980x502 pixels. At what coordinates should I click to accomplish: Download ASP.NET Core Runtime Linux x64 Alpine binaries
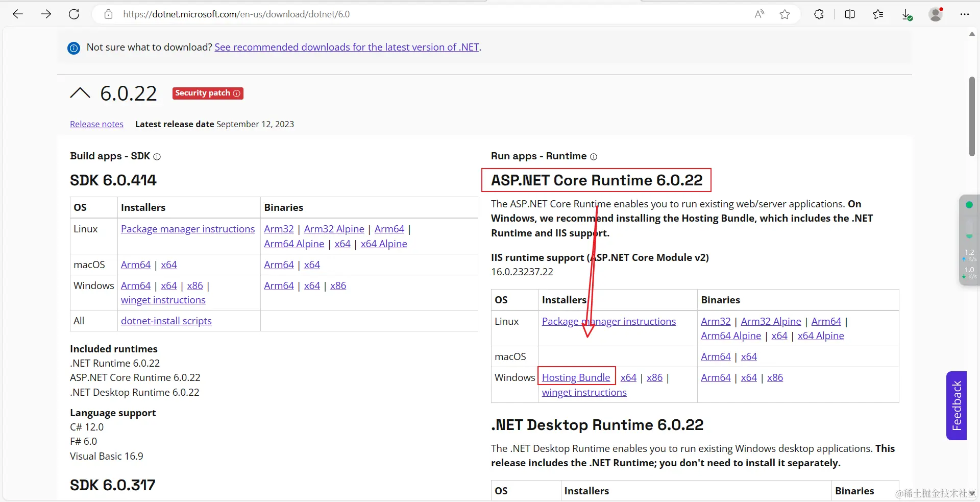[x=821, y=336]
